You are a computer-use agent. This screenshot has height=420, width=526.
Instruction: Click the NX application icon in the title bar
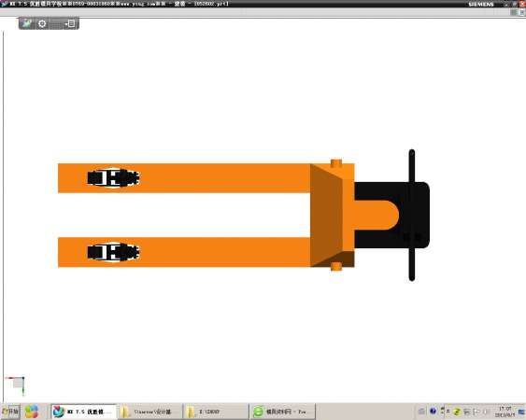click(4, 4)
